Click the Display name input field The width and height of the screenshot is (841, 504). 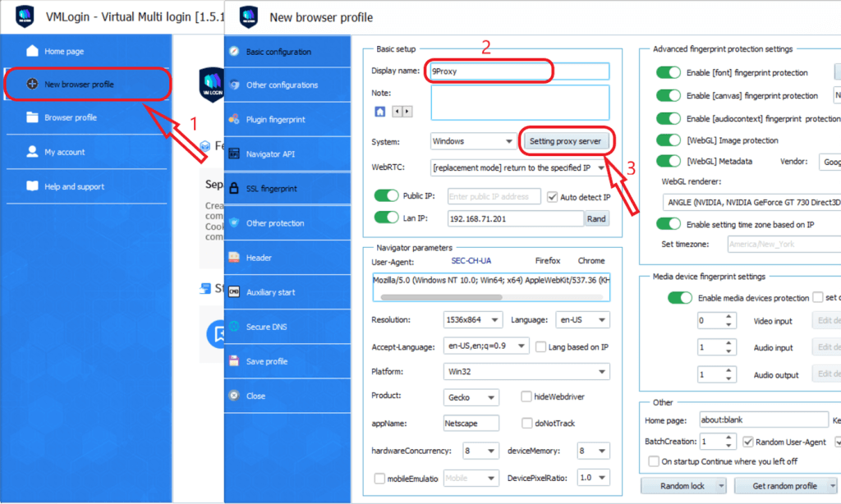tap(520, 71)
